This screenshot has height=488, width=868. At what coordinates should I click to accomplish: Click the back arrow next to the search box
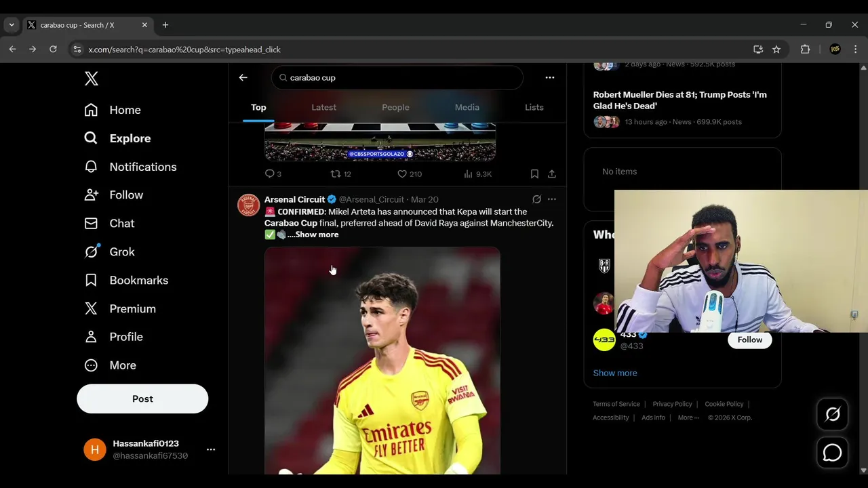pos(243,78)
